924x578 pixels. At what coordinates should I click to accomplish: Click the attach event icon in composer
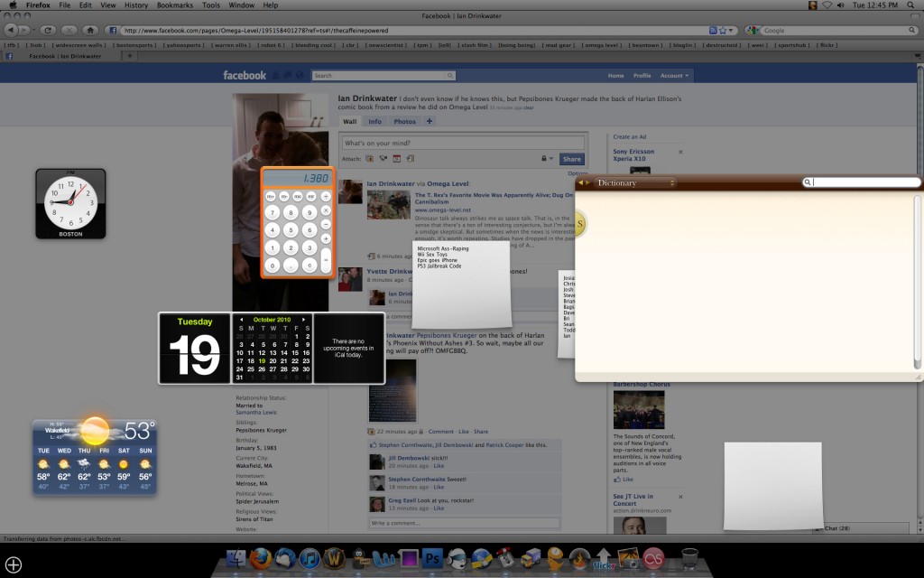point(397,159)
